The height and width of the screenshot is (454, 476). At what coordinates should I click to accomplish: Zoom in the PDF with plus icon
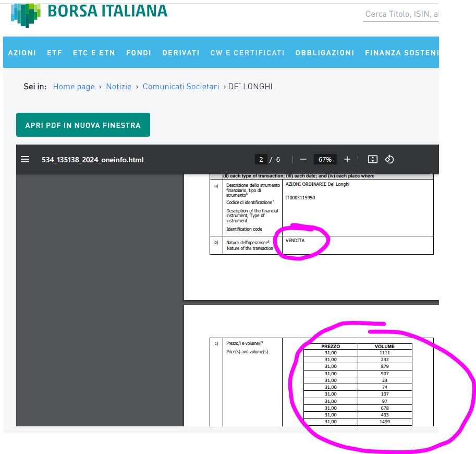point(347,159)
